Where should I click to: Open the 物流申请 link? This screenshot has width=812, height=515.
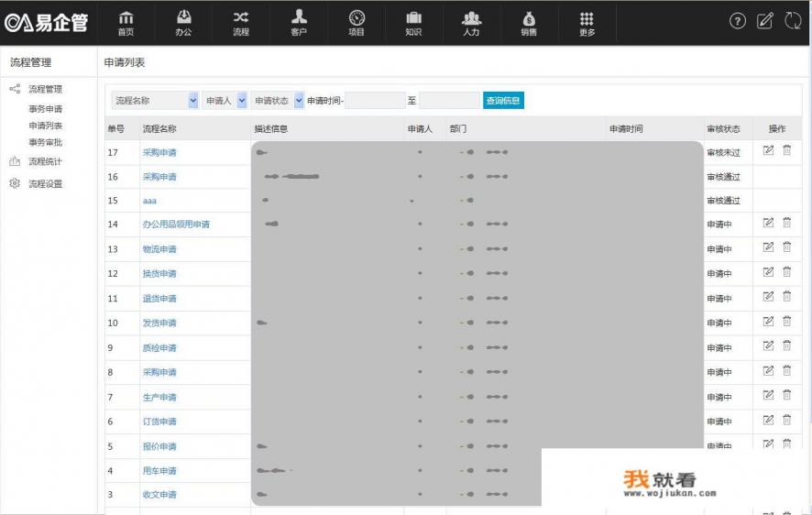pyautogui.click(x=159, y=249)
